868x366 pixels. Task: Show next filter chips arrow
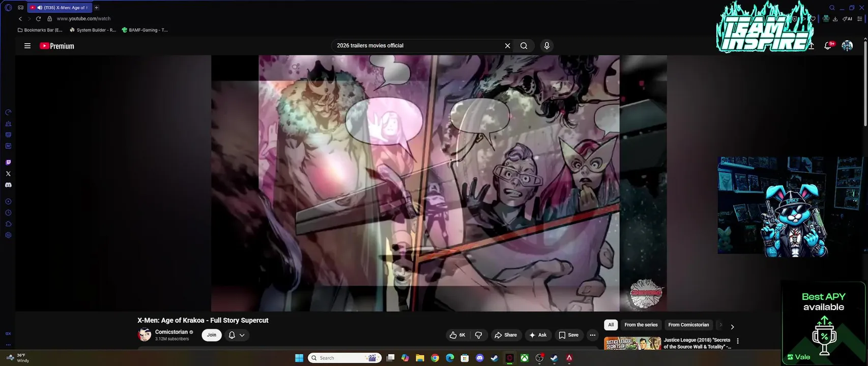tap(732, 327)
